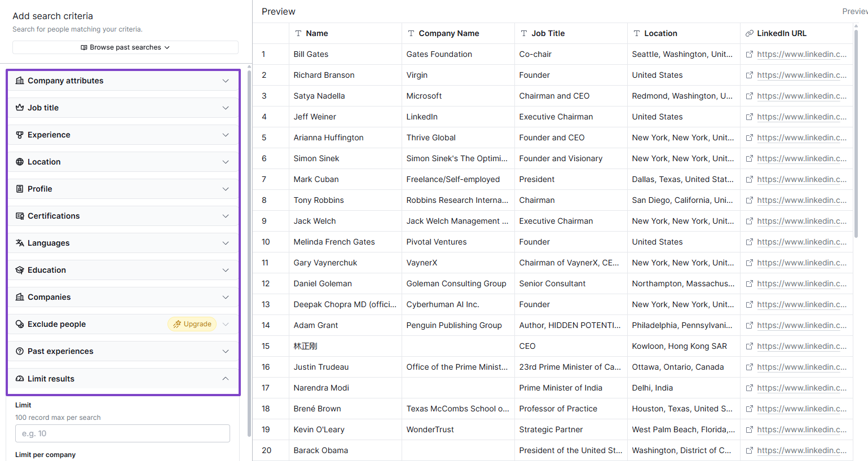The width and height of the screenshot is (868, 461).
Task: Click the Kevin O'Leary name cell
Action: [x=345, y=429]
